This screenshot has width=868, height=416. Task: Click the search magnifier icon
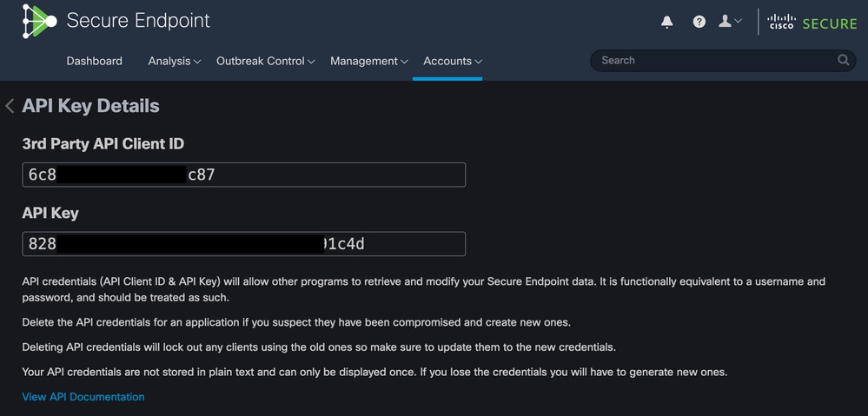tap(843, 60)
